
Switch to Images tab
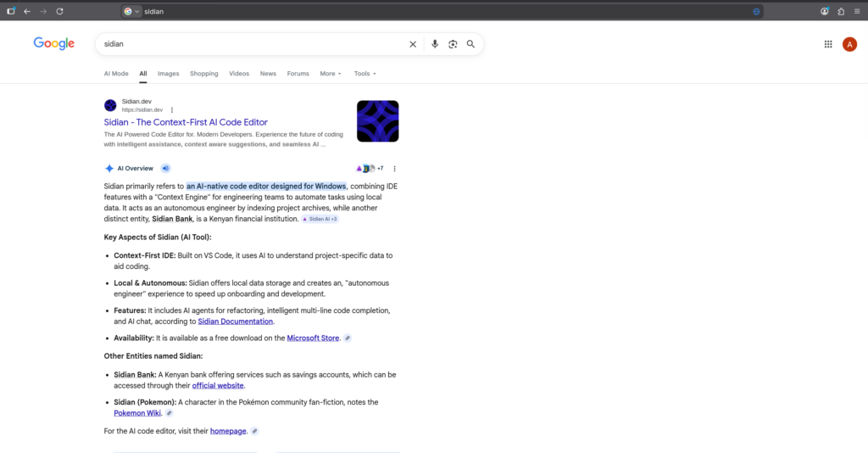tap(169, 74)
